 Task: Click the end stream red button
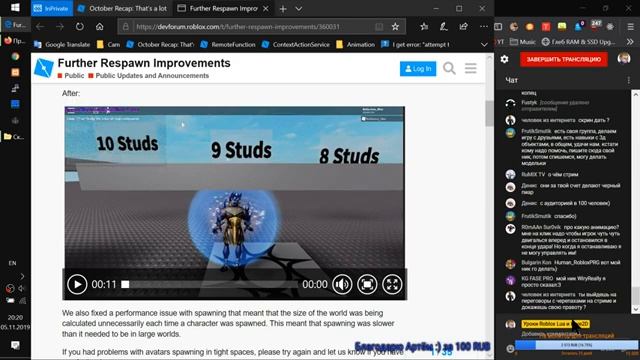[563, 59]
